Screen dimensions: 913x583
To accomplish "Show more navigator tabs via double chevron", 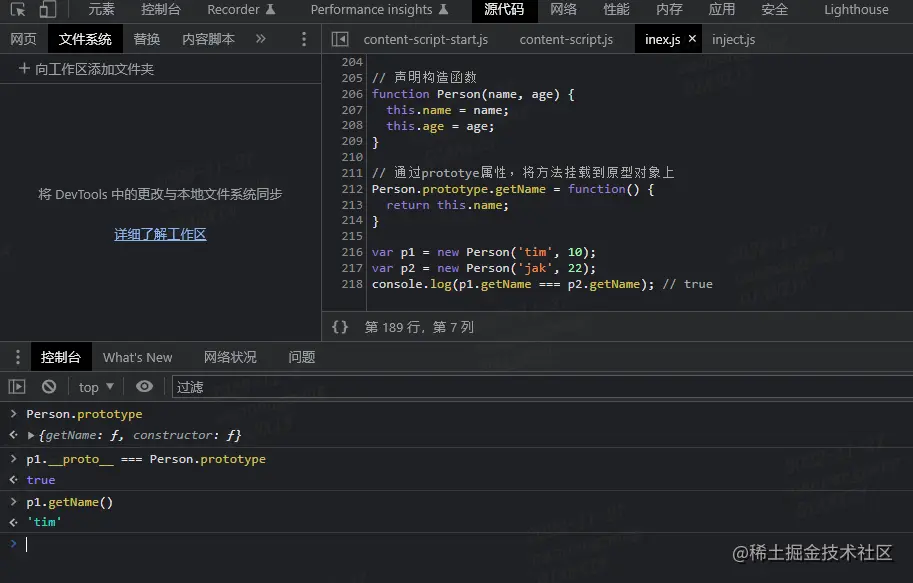I will coord(260,39).
